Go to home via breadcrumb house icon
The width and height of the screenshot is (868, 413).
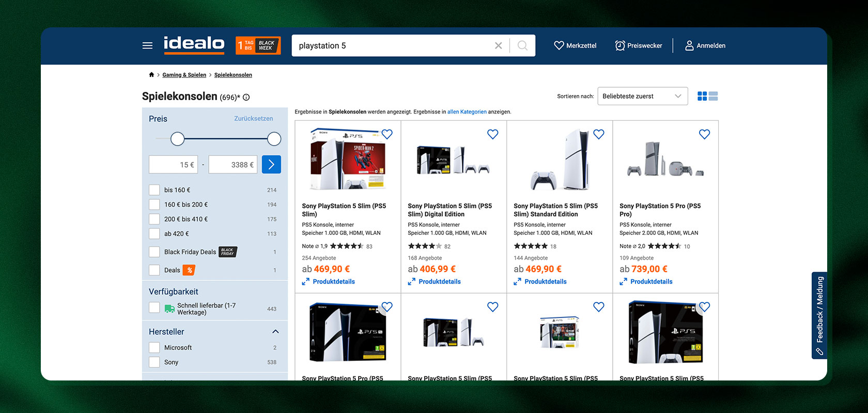[151, 75]
